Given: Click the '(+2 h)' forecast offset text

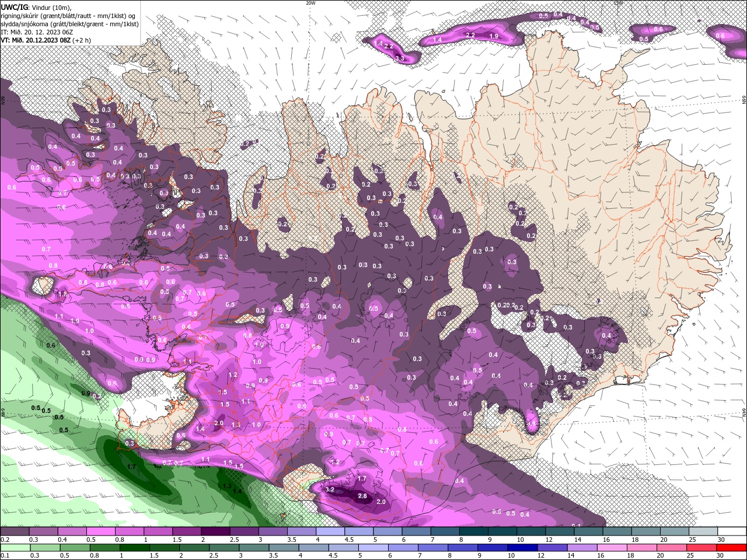Looking at the screenshot, I should point(82,40).
